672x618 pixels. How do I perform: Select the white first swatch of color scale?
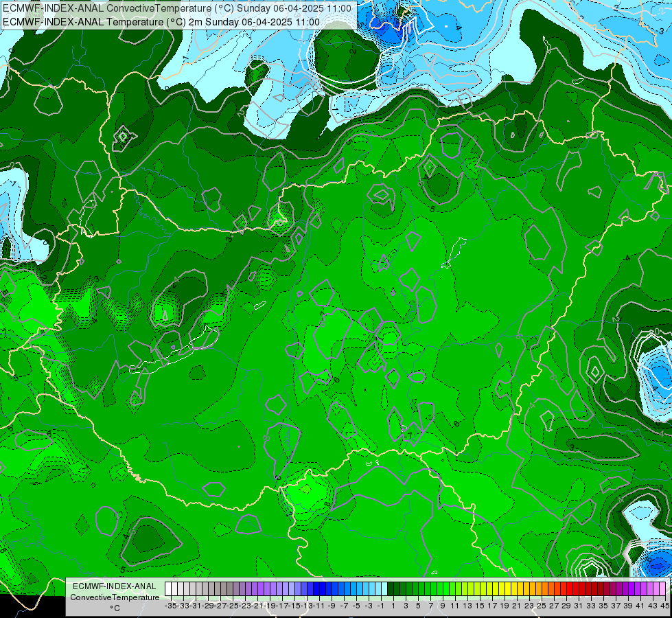click(x=168, y=589)
